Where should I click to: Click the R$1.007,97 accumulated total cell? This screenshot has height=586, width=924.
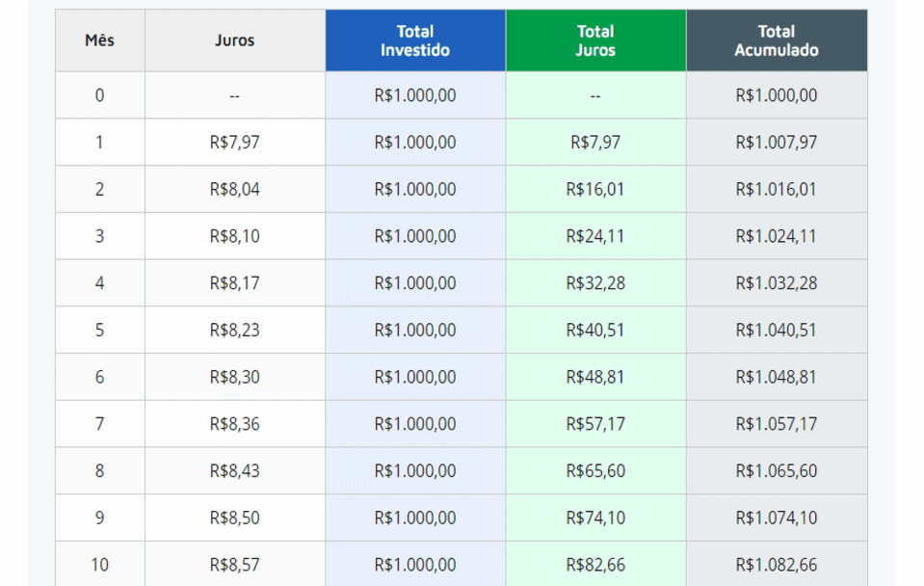coord(776,143)
